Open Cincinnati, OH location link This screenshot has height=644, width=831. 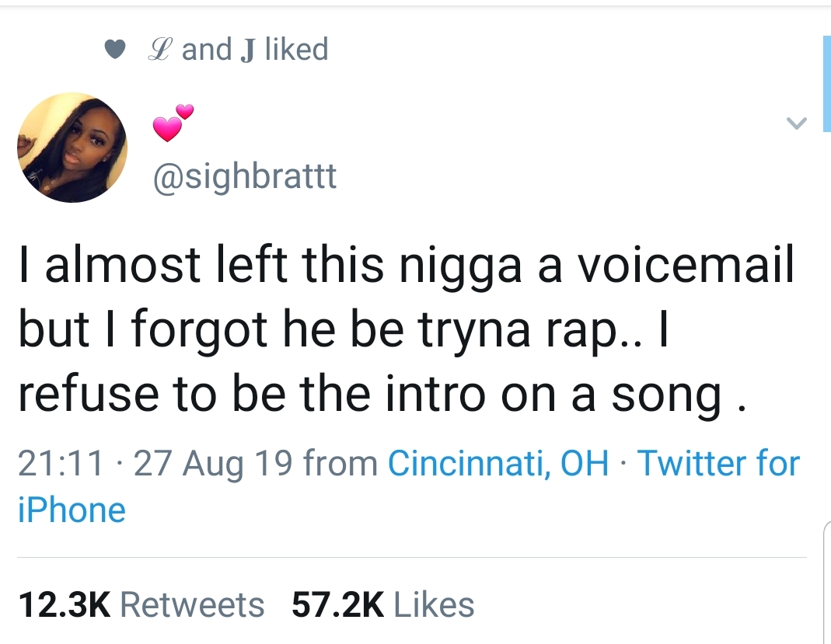click(x=498, y=464)
